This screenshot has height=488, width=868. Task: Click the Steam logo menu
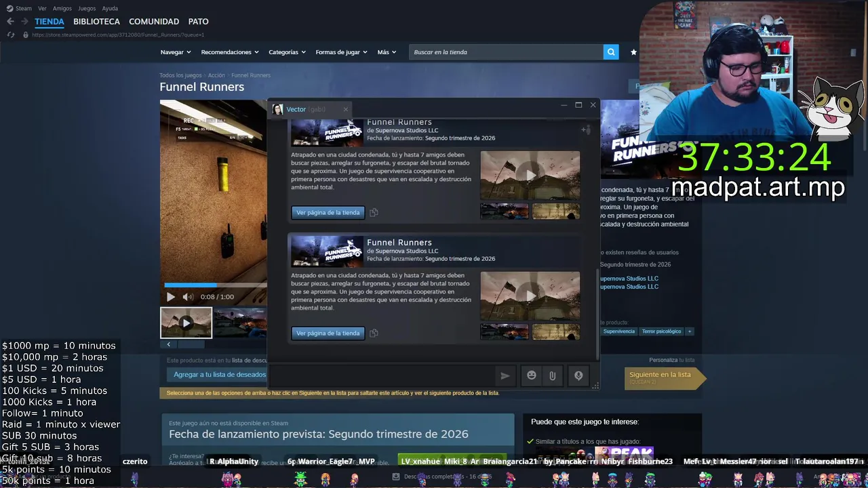click(19, 8)
